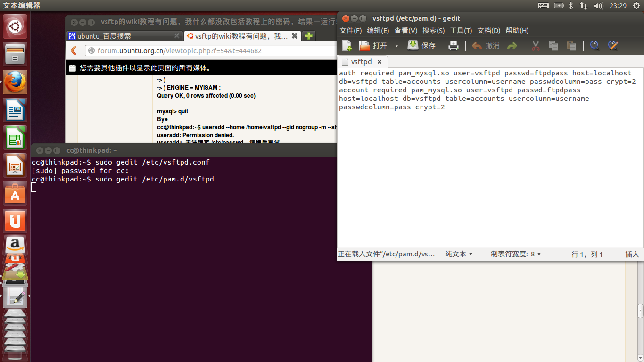Toggle the 插入 insert mode indicator in gedit
This screenshot has height=362, width=644.
coord(632,254)
